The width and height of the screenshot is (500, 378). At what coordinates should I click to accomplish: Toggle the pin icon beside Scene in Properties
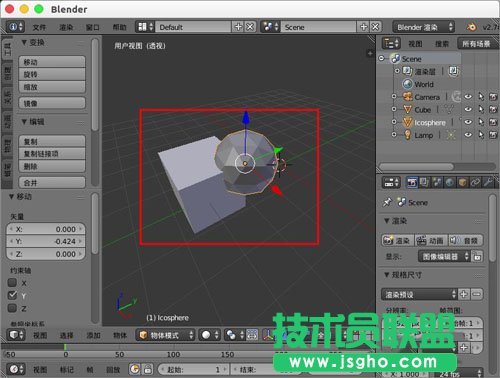[x=387, y=202]
